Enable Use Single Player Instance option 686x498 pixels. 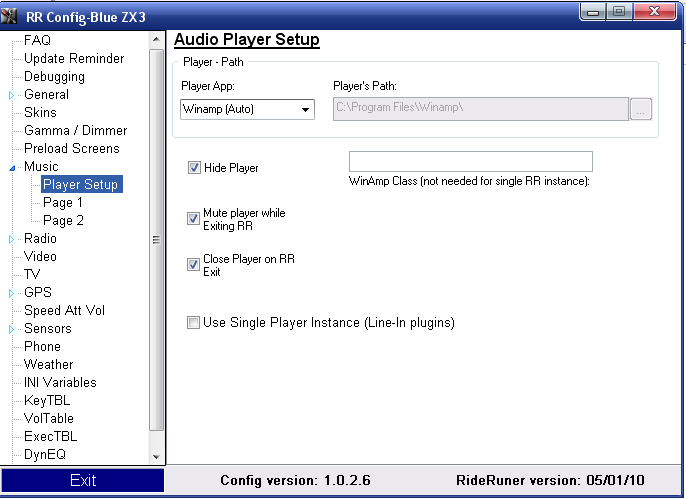point(193,323)
